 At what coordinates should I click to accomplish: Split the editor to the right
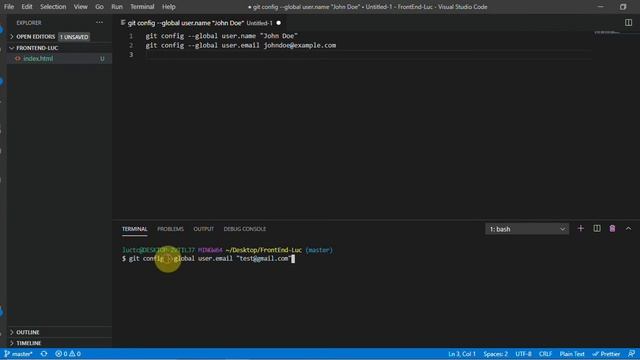628,23
